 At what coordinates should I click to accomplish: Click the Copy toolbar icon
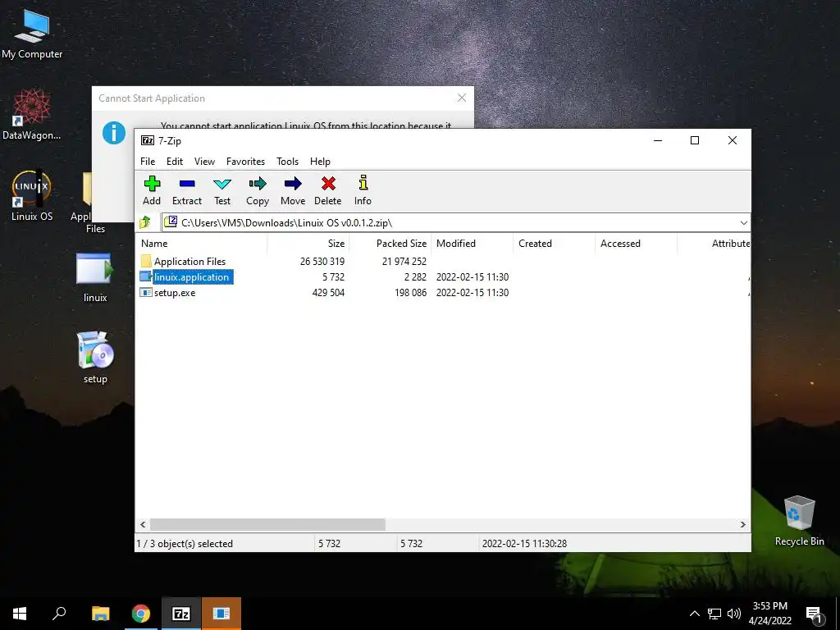tap(257, 184)
